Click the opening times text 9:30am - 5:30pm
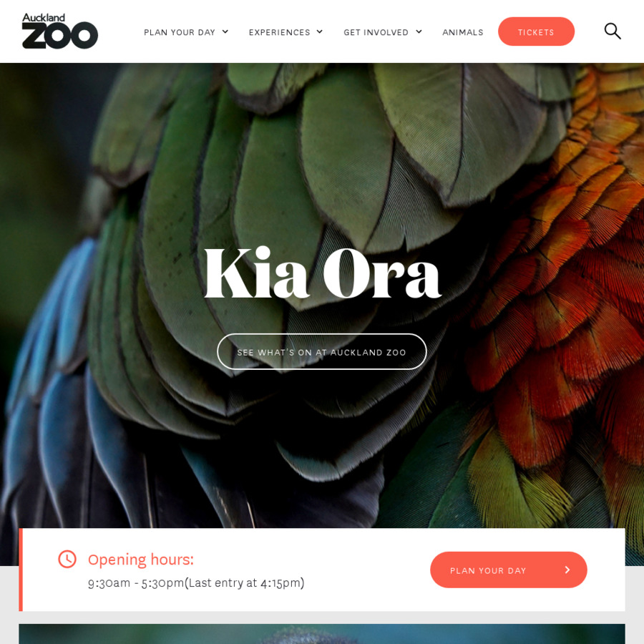The image size is (644, 644). click(x=136, y=582)
